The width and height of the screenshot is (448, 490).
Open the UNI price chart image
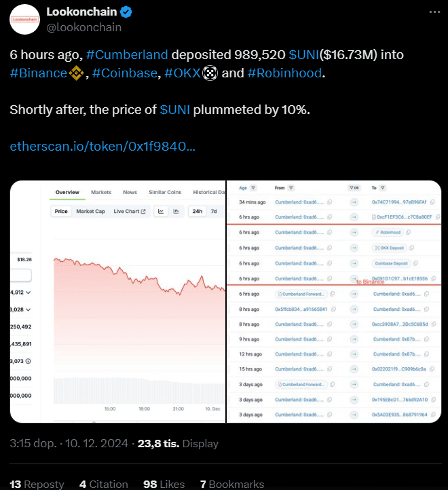click(x=117, y=302)
